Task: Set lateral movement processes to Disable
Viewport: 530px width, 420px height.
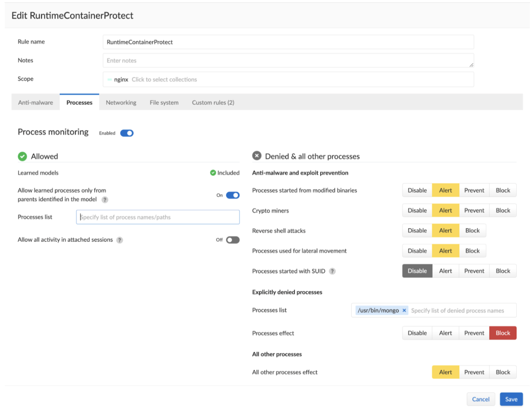Action: click(x=417, y=251)
